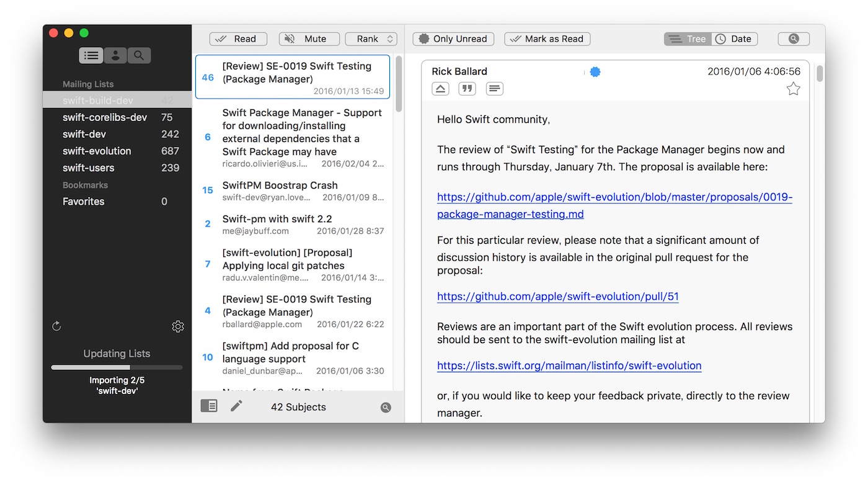Open lists.swift.org mailman listinfo link

coord(569,365)
